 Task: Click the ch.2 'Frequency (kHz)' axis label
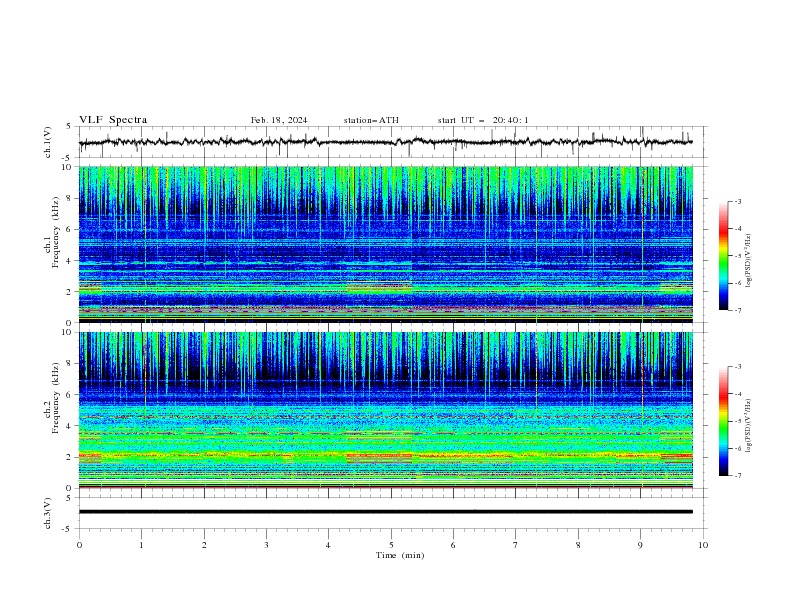tap(56, 398)
